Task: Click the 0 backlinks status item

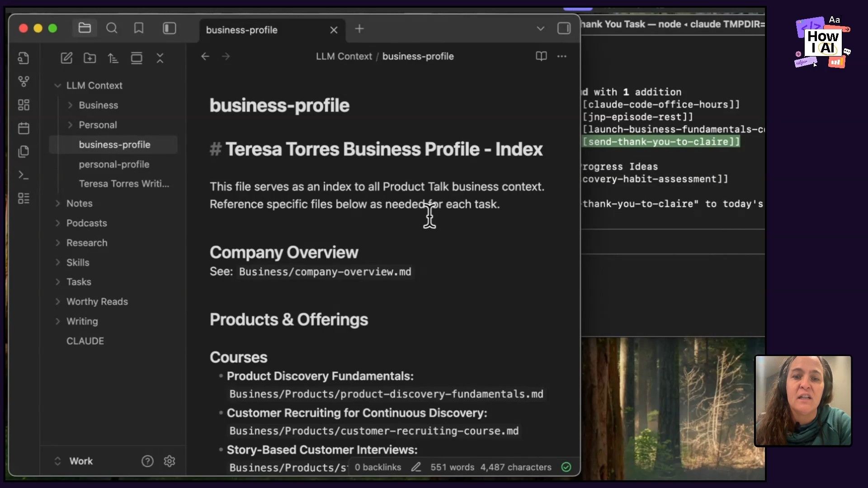Action: 377,467
